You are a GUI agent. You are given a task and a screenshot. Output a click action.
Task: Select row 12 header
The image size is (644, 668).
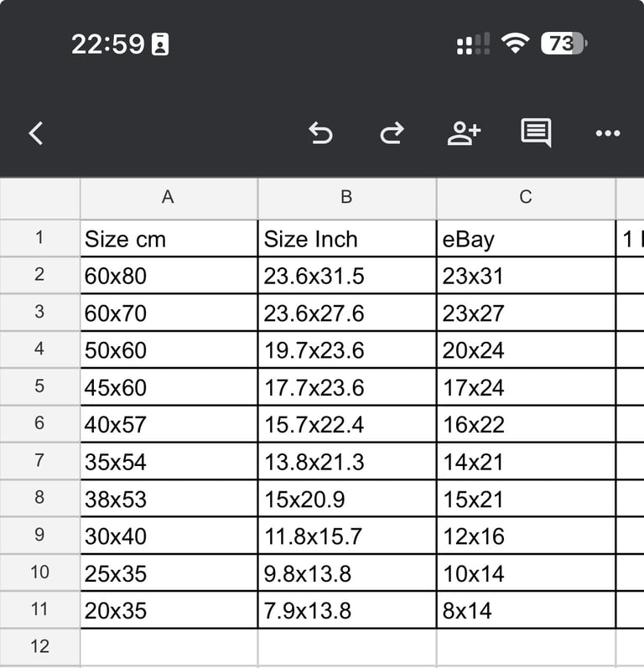point(39,647)
